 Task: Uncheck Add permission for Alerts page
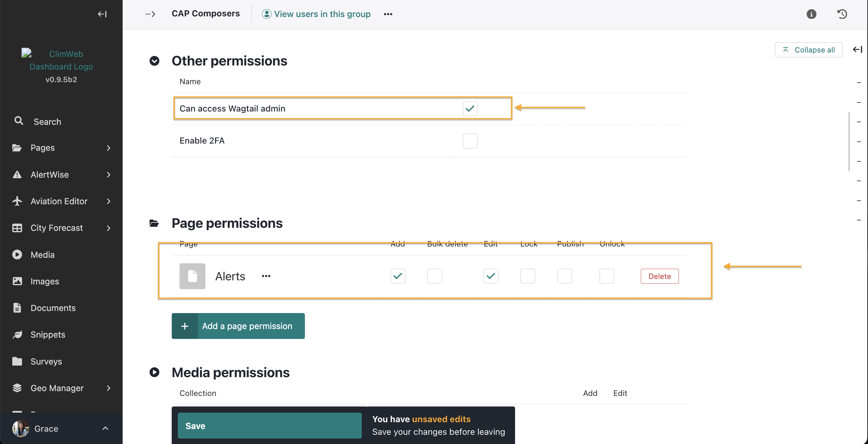(x=398, y=276)
